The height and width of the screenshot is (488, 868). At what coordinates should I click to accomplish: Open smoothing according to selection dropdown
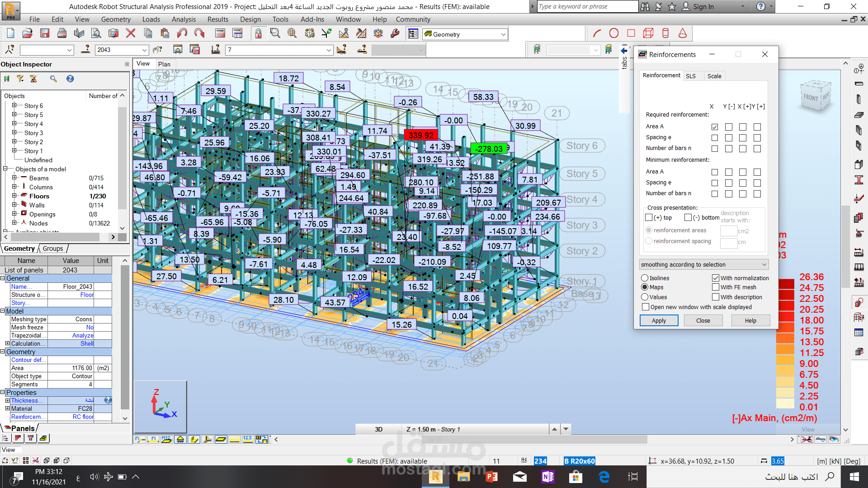tap(764, 265)
